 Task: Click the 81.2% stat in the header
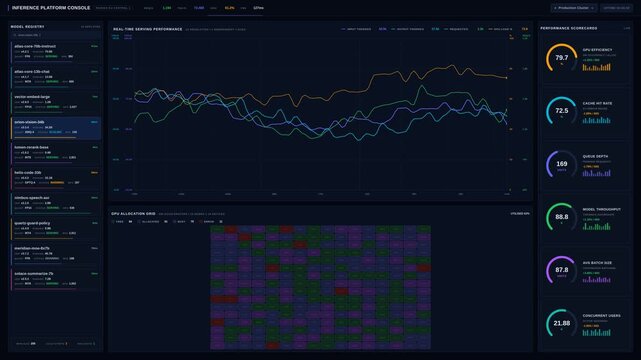point(229,8)
